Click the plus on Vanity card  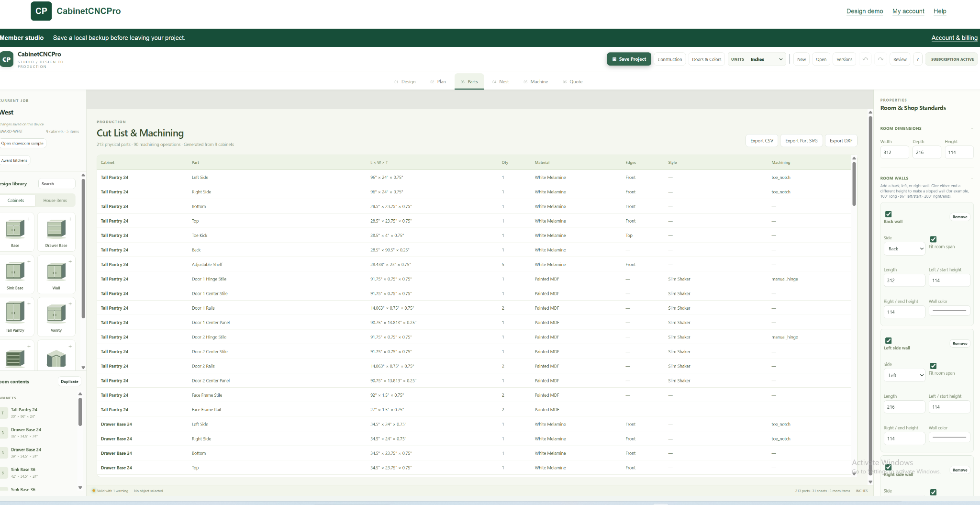tap(70, 304)
